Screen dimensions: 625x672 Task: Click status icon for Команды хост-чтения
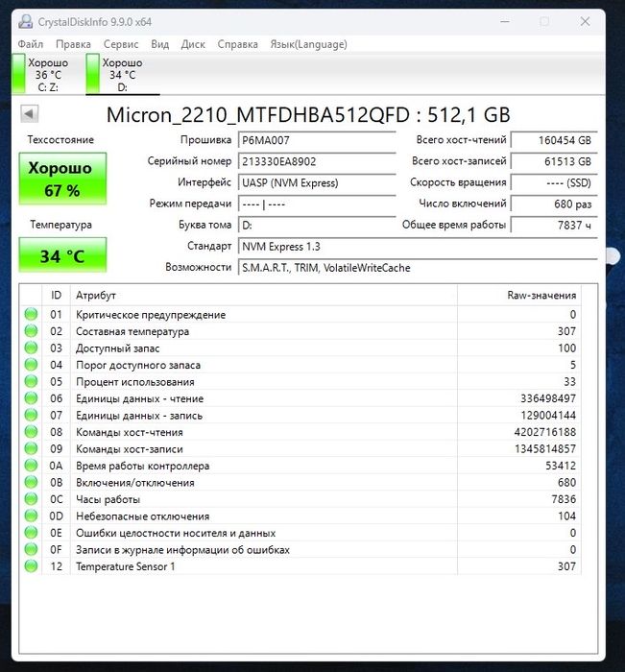(x=31, y=432)
